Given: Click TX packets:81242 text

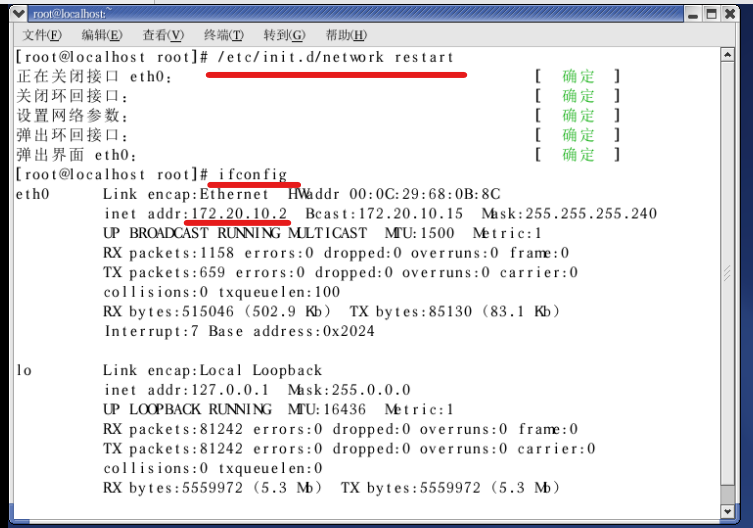Looking at the screenshot, I should tap(173, 449).
